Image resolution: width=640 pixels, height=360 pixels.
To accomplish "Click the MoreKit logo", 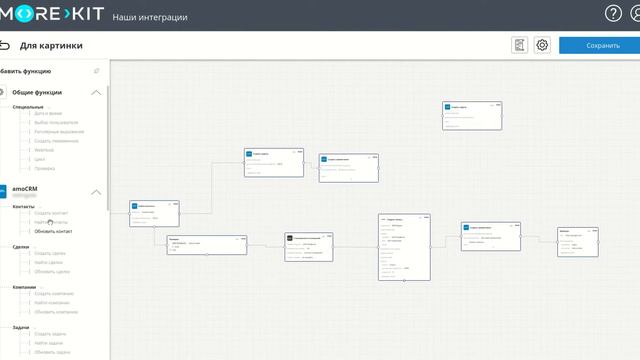I will click(x=52, y=14).
